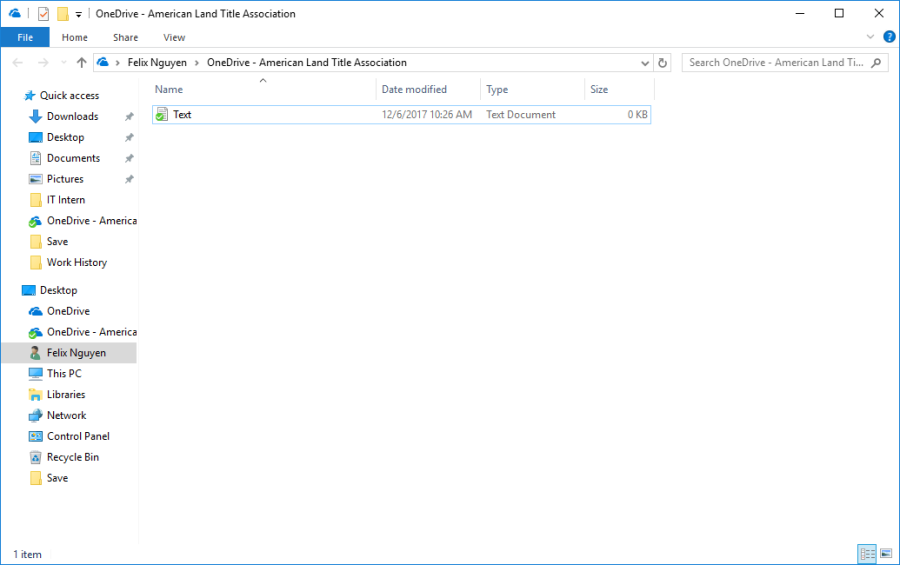Open the File menu
This screenshot has width=900, height=565.
pyautogui.click(x=25, y=37)
